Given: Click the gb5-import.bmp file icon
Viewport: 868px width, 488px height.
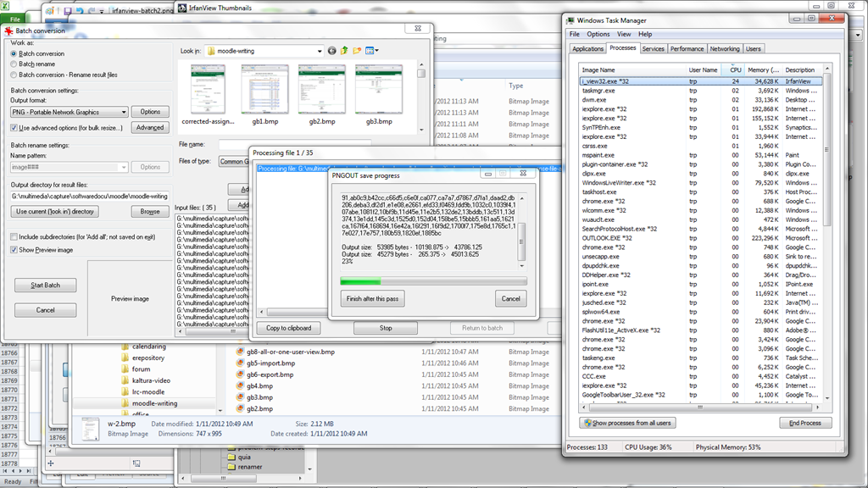Looking at the screenshot, I should coord(241,363).
